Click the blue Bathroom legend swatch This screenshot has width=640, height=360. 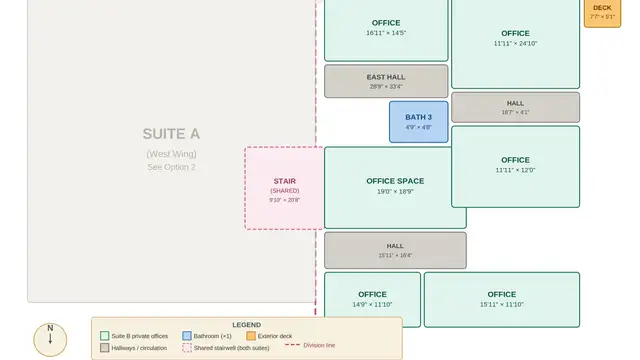(187, 336)
